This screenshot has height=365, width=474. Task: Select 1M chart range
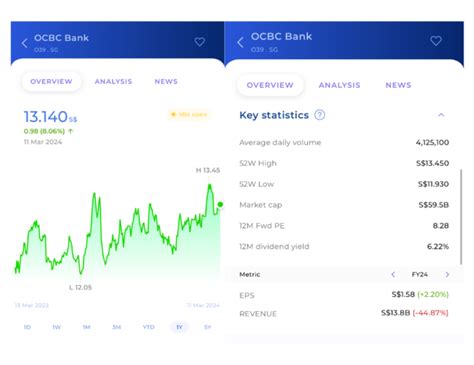87,327
